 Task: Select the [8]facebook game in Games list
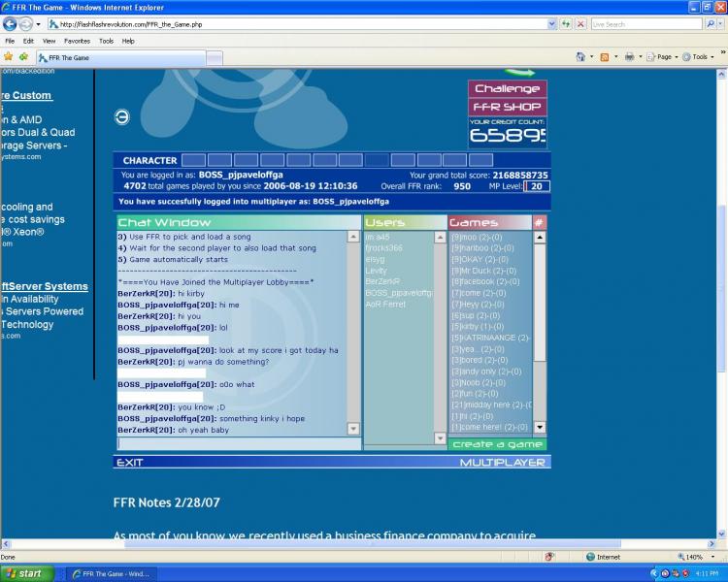pos(485,281)
